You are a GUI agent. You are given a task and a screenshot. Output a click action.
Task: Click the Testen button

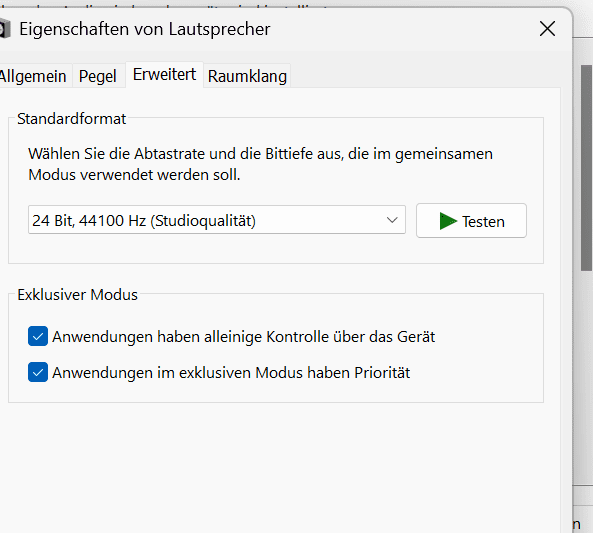tap(471, 221)
